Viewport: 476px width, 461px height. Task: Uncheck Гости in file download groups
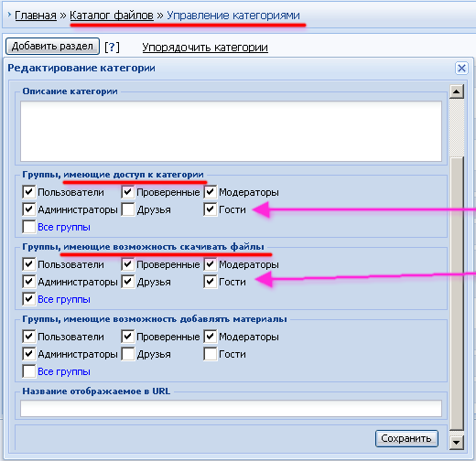(x=211, y=282)
